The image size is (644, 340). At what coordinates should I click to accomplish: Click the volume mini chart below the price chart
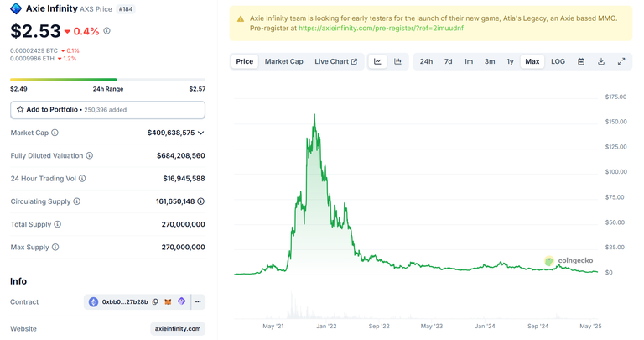(x=416, y=306)
